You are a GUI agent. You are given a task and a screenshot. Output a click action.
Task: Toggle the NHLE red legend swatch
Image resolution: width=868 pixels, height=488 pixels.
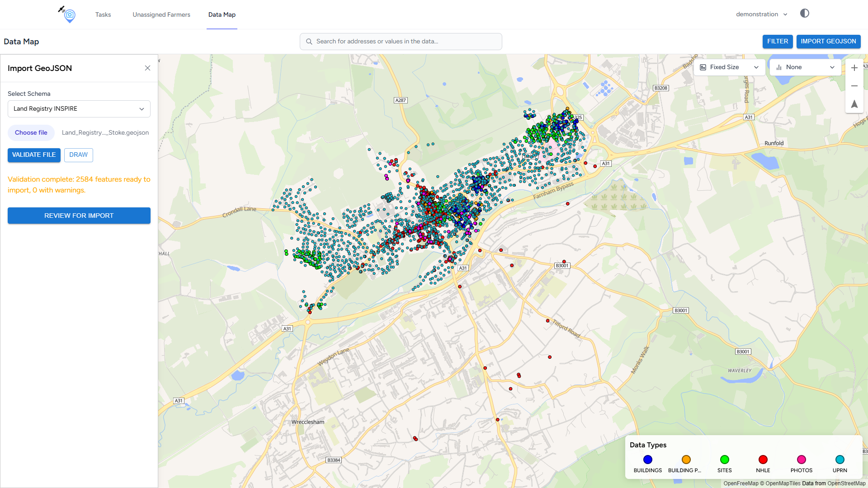[x=763, y=460]
